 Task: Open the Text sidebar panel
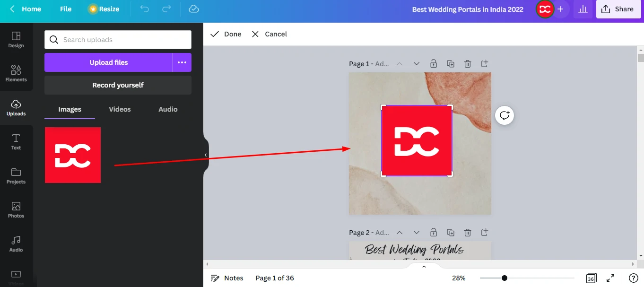[x=16, y=142]
